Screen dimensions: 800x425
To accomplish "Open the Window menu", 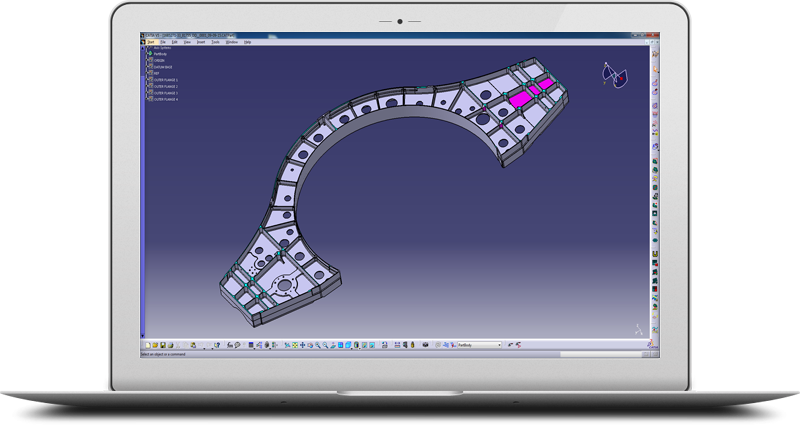I will click(231, 43).
